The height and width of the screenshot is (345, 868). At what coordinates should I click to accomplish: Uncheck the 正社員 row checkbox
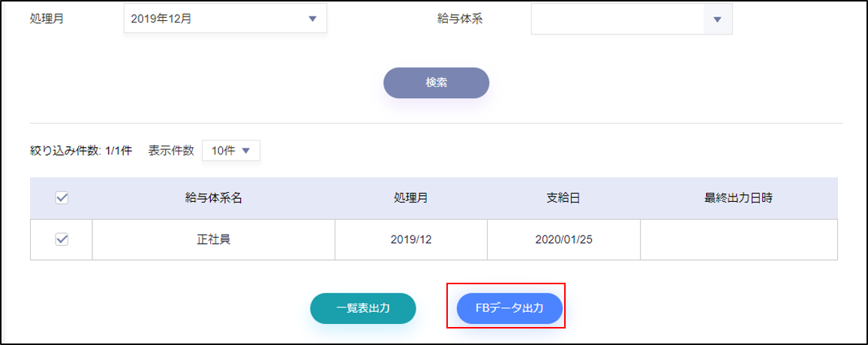[x=62, y=239]
